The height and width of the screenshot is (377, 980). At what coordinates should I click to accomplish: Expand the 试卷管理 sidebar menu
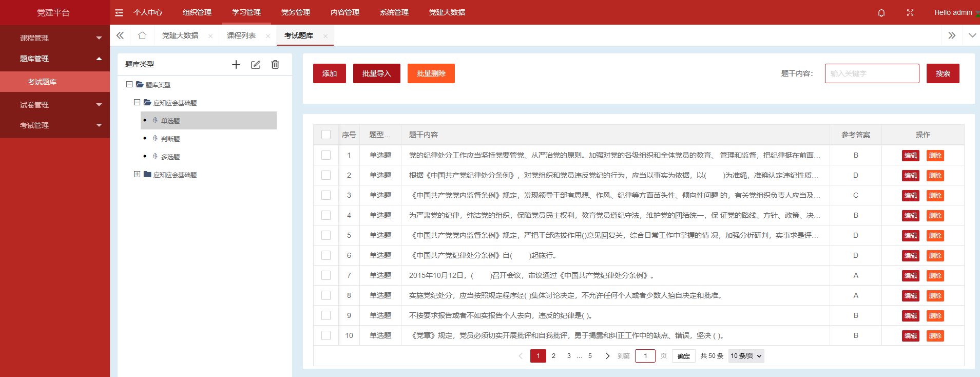[x=55, y=105]
